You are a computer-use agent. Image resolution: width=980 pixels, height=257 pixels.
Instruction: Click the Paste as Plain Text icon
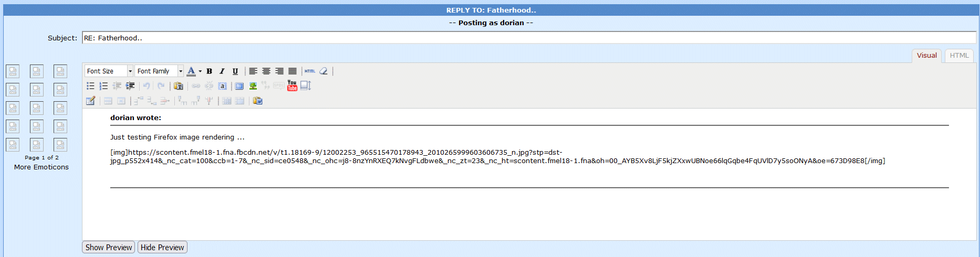[x=179, y=86]
